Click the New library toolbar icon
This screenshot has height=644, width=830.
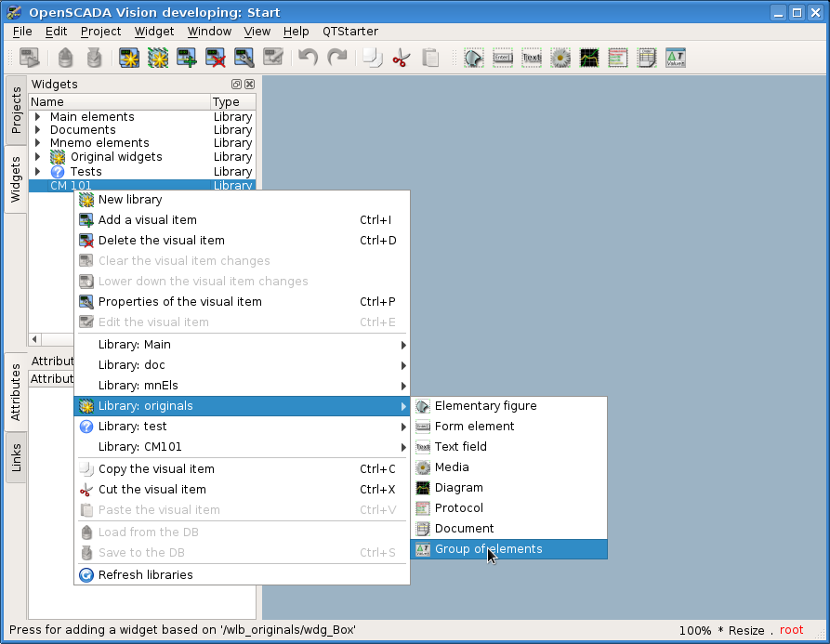coord(158,58)
